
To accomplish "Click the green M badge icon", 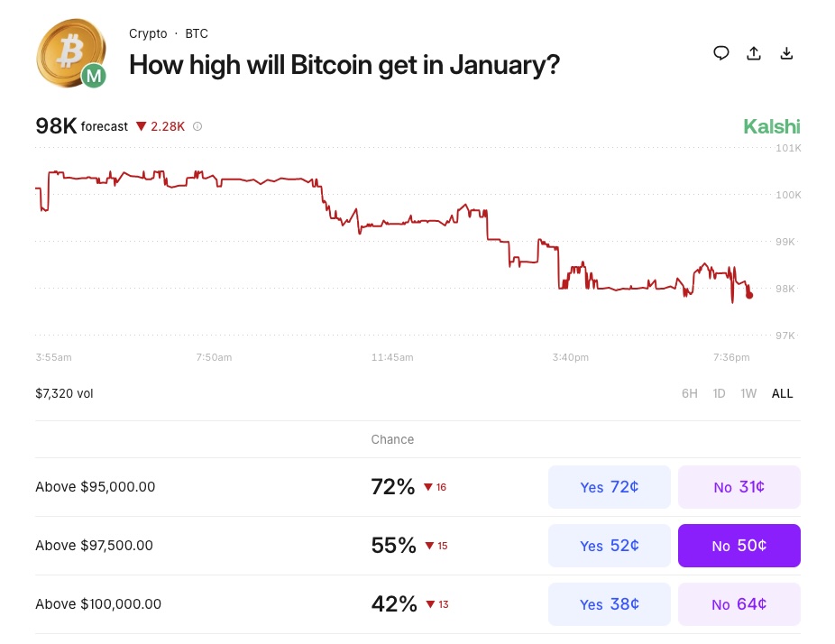I will click(94, 77).
